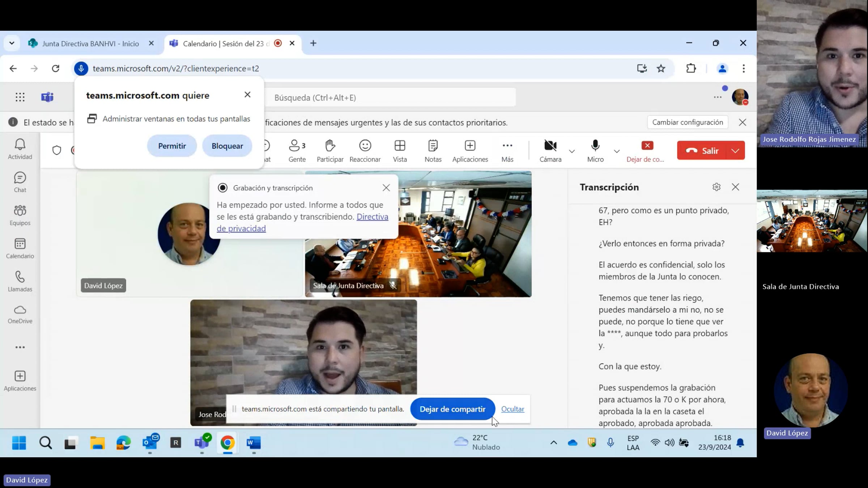The width and height of the screenshot is (868, 488).
Task: Raise hand with Participar button
Action: pyautogui.click(x=330, y=151)
